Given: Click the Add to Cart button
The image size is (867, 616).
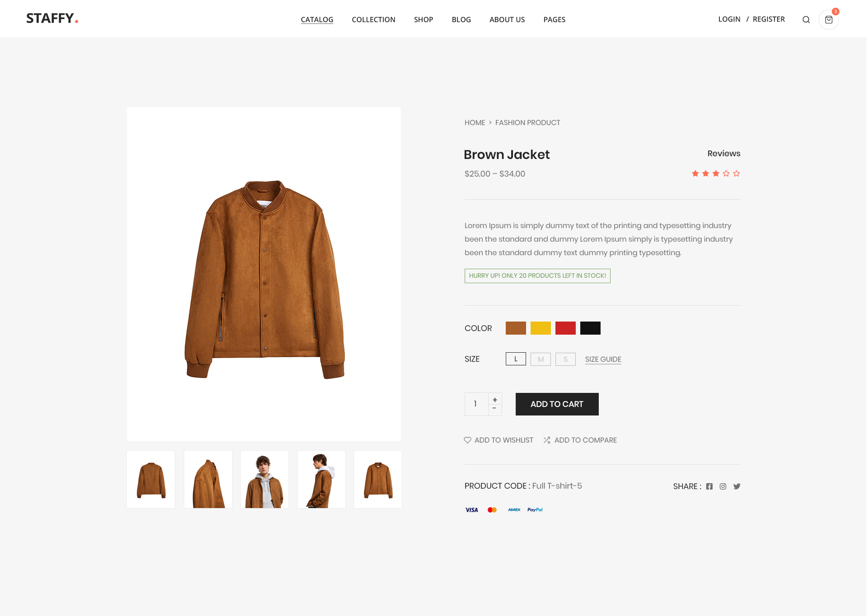Looking at the screenshot, I should click(557, 404).
